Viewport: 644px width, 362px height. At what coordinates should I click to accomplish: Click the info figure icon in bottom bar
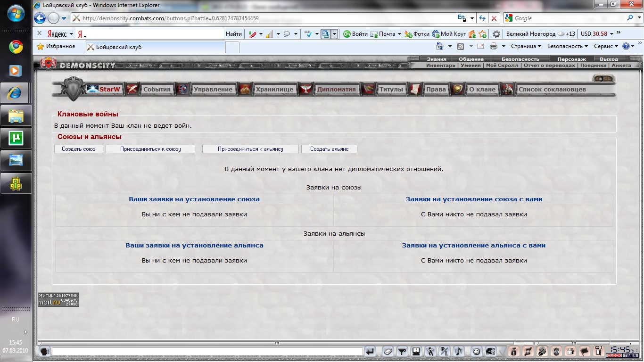pos(514,351)
